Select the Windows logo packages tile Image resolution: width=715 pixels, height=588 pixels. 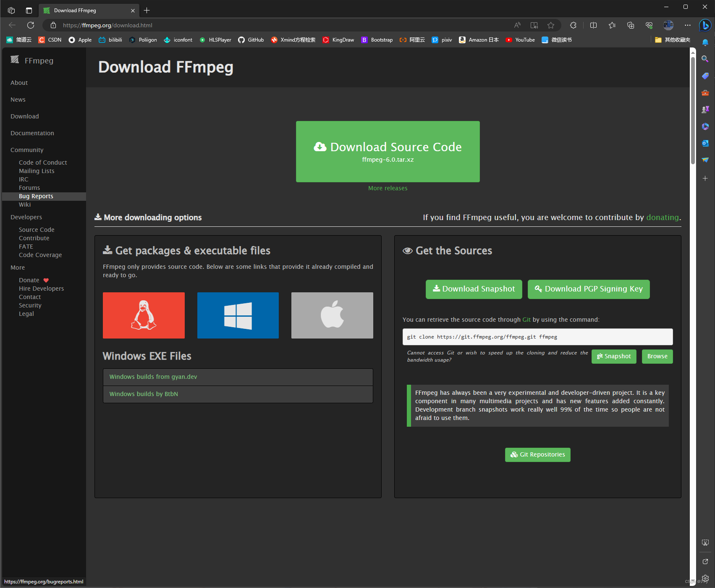click(238, 315)
